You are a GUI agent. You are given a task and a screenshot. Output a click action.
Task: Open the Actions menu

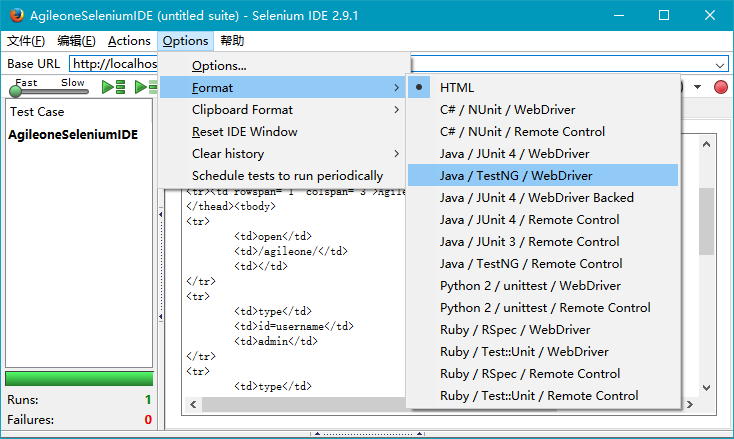coord(129,41)
